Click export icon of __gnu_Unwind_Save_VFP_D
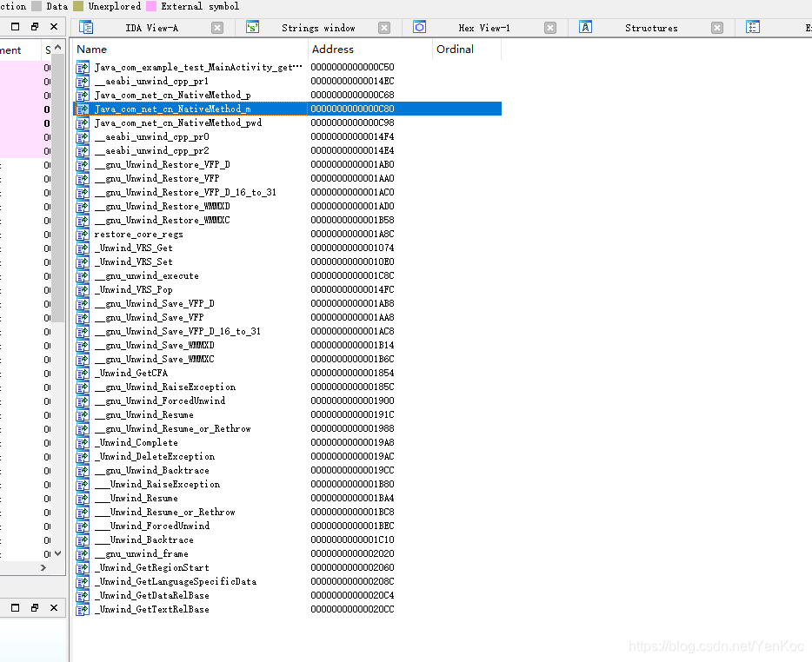 [x=83, y=304]
